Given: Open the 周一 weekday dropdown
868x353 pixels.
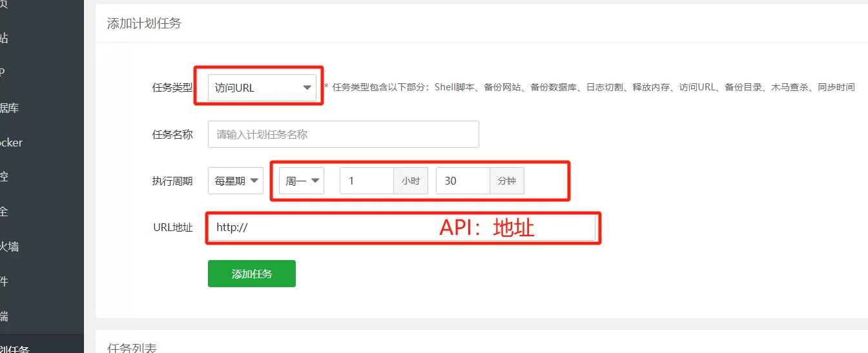Looking at the screenshot, I should (x=302, y=181).
